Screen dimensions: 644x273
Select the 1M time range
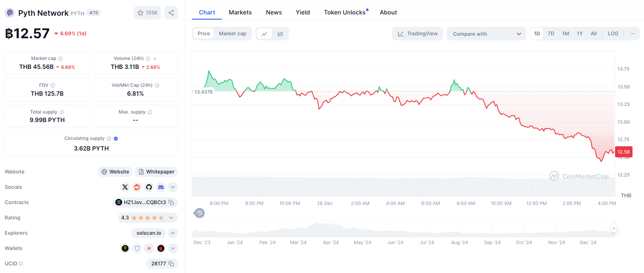[565, 34]
